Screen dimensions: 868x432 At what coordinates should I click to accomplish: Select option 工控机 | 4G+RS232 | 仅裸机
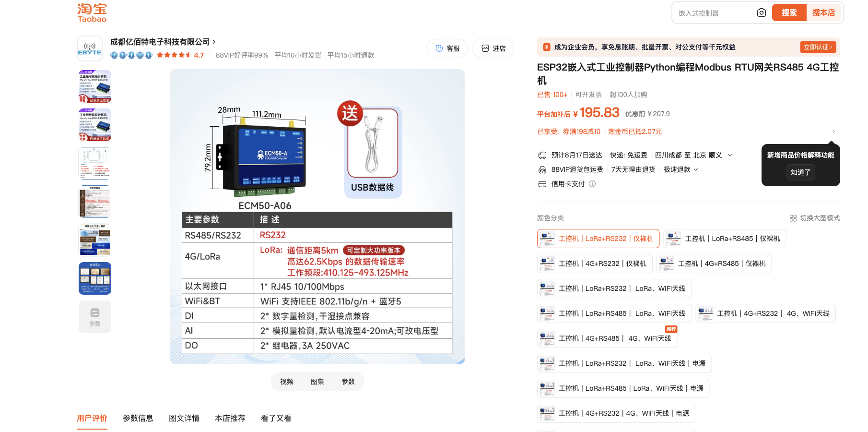(595, 264)
